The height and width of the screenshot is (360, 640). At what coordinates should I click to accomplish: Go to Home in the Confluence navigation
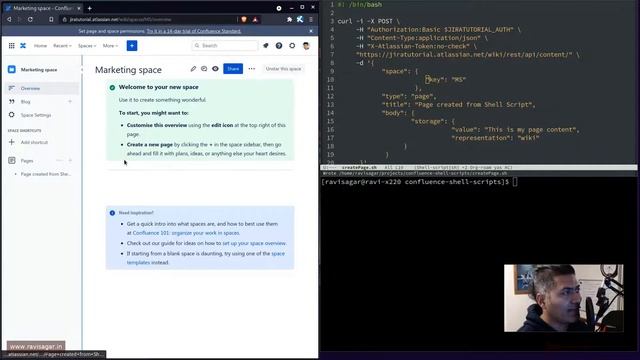pos(40,46)
